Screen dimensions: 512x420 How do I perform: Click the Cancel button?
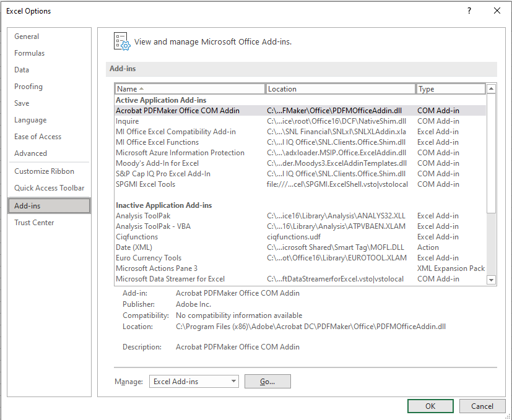click(482, 406)
